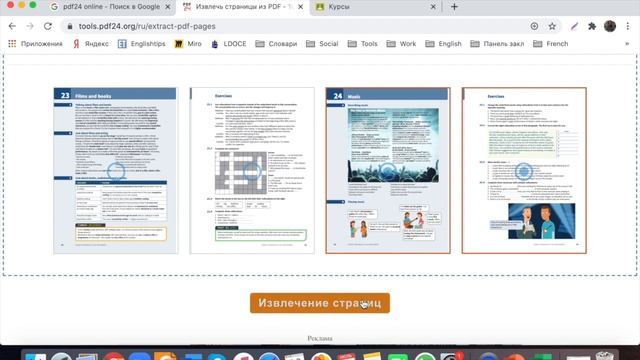Zoom magnifier on the crossword Exercises page
The height and width of the screenshot is (360, 640).
click(252, 171)
